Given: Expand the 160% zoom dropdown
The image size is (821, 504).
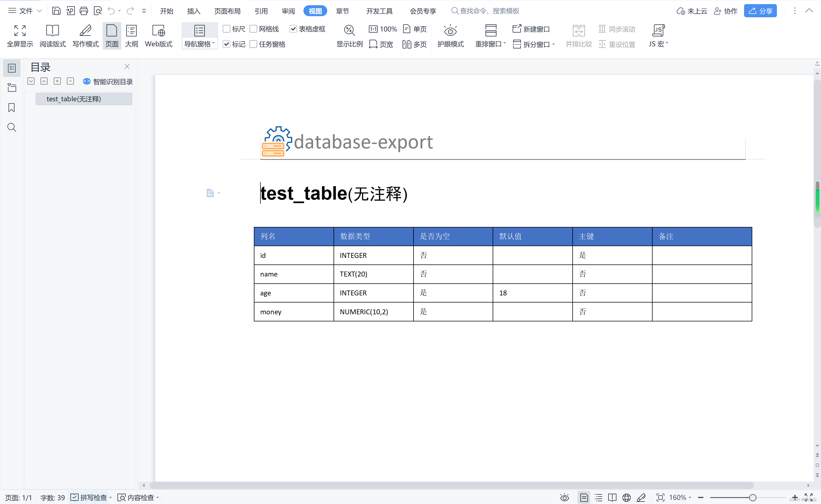Looking at the screenshot, I should (x=690, y=497).
